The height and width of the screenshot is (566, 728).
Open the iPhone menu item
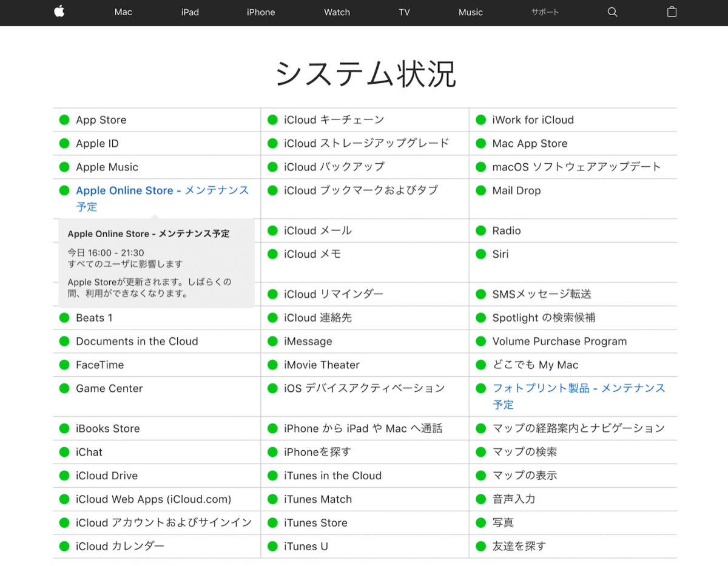261,12
